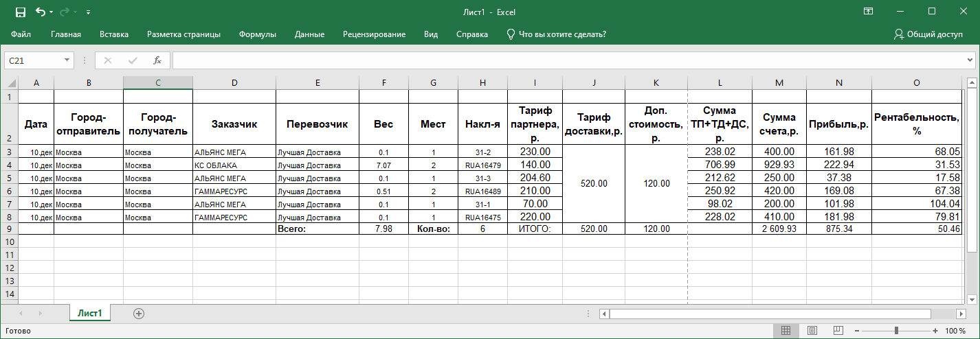Open the Insert Function (fx) dialog
The width and height of the screenshot is (980, 339).
157,60
